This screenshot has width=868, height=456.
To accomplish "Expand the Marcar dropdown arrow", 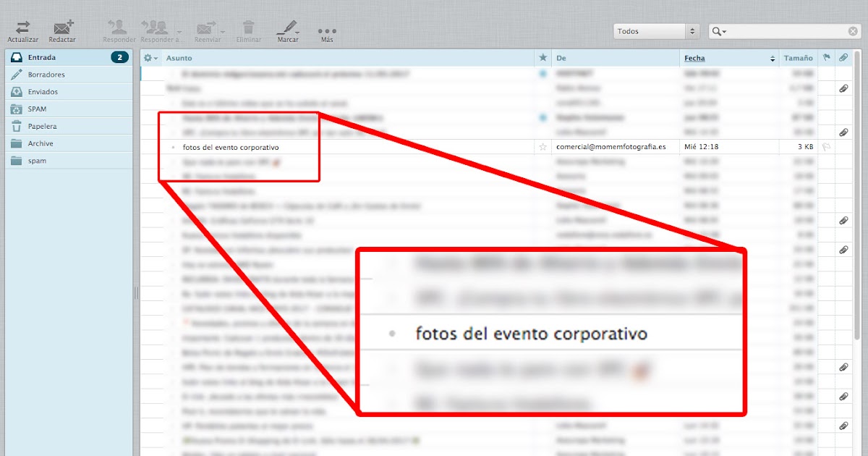I will click(298, 31).
